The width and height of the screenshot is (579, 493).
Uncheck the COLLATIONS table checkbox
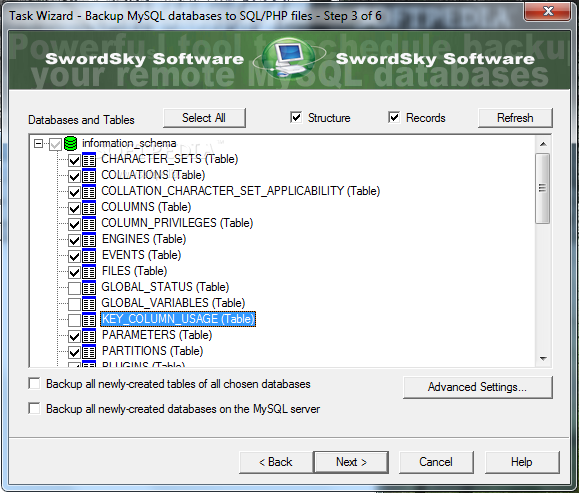point(74,176)
